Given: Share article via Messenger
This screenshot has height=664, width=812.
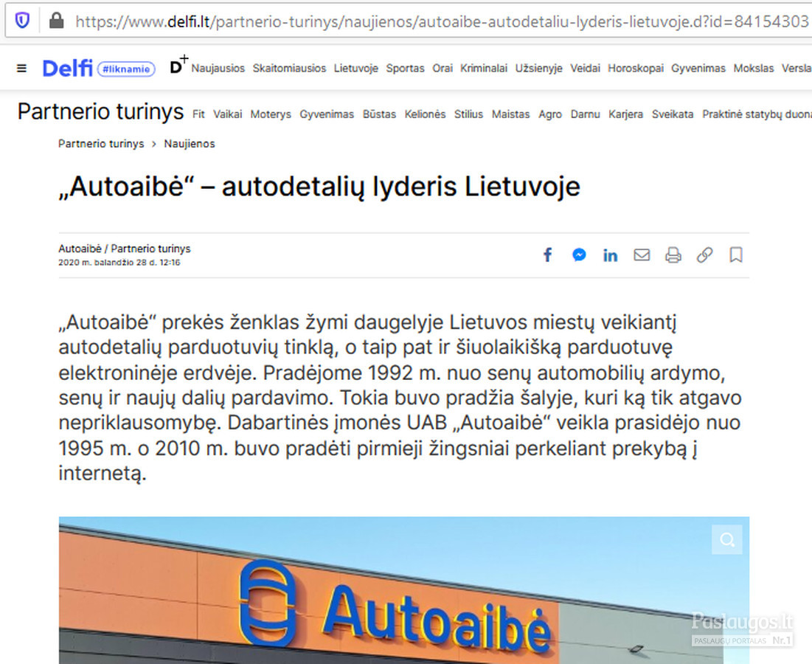Looking at the screenshot, I should (579, 255).
